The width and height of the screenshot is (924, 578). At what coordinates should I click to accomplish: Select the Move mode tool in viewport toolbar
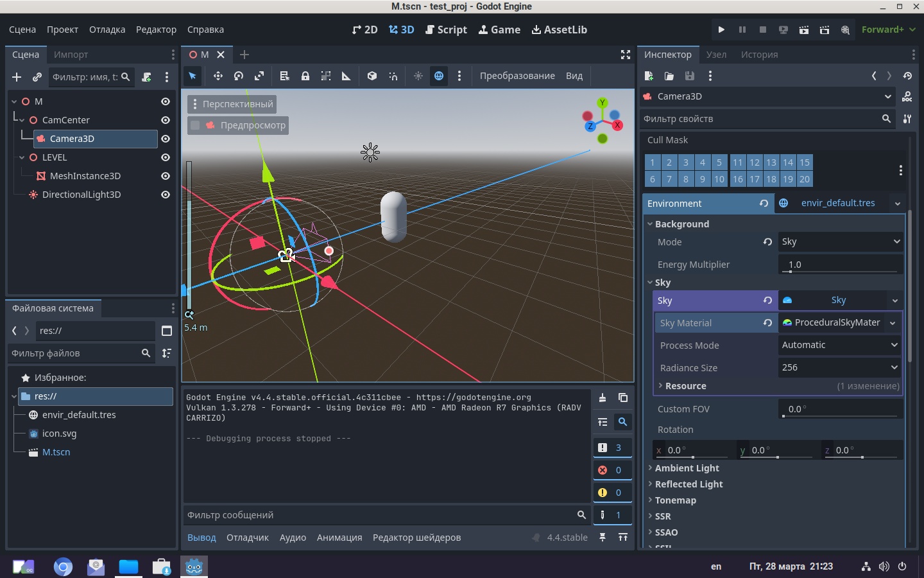pos(218,76)
